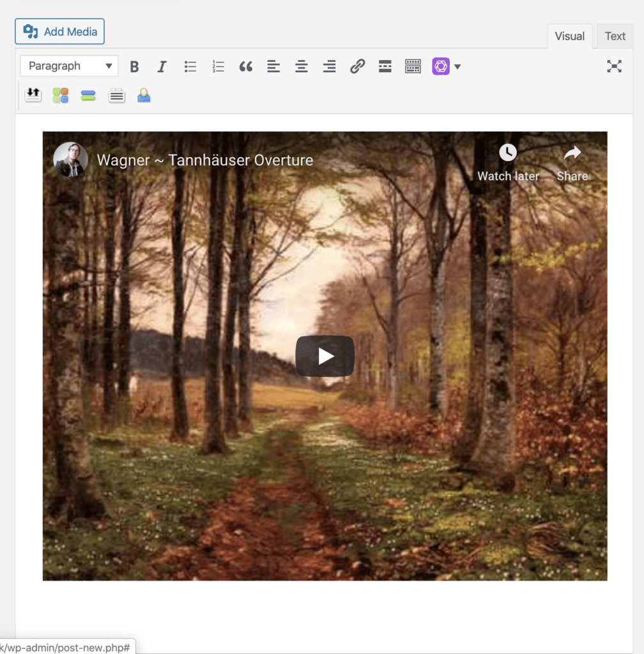Click the up-down arrows toolbar icon

(x=33, y=95)
